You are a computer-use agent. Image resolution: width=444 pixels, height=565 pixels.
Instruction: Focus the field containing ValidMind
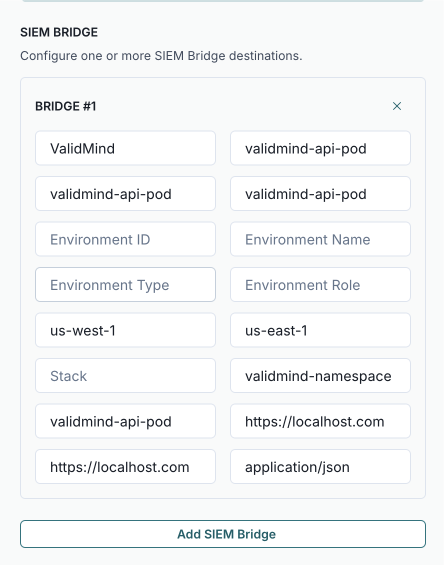tap(125, 148)
